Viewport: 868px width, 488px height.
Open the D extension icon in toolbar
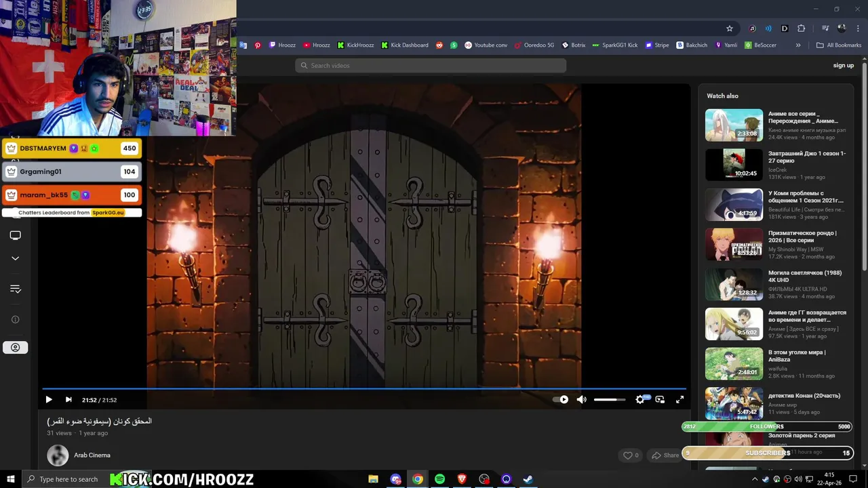pos(785,28)
